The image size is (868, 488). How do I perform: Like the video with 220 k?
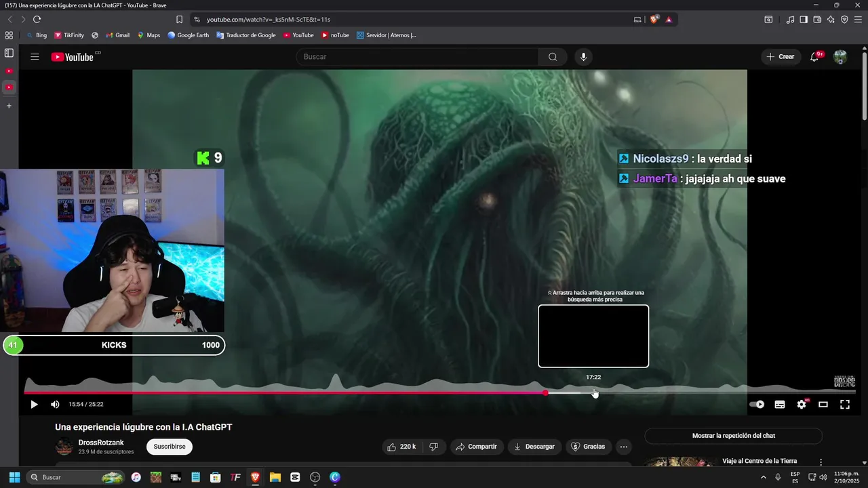click(401, 447)
